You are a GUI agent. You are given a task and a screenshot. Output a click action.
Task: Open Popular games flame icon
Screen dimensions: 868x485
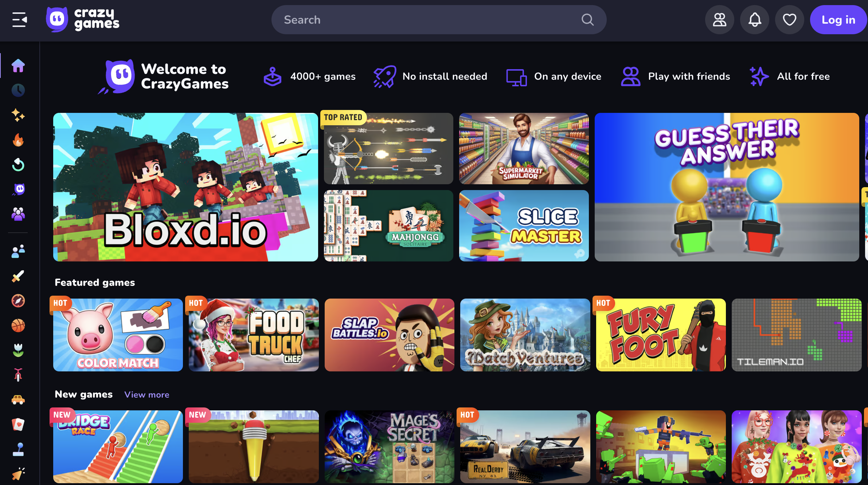tap(18, 140)
